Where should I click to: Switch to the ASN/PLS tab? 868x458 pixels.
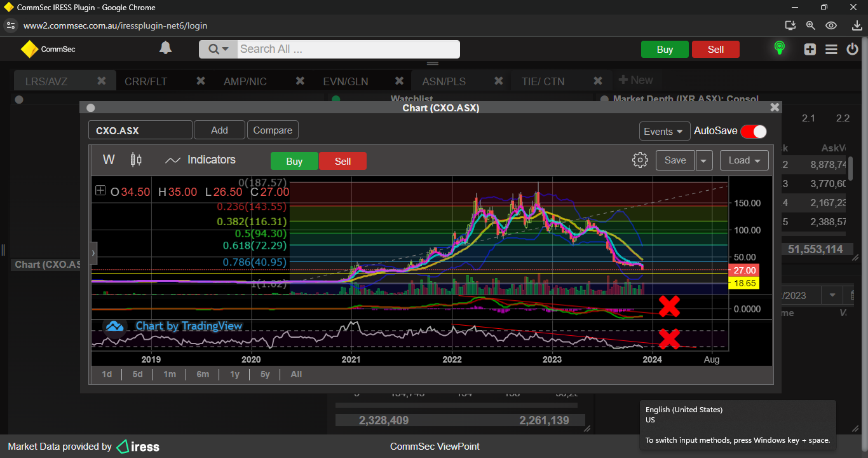(x=444, y=81)
